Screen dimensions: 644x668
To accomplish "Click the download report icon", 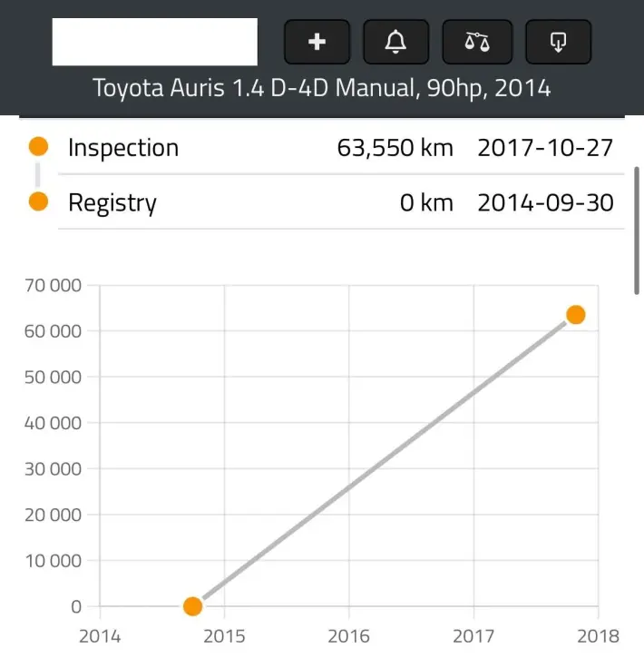I will tap(558, 42).
